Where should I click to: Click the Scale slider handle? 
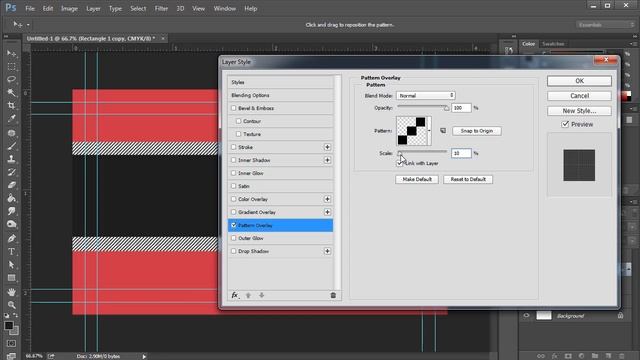(400, 153)
